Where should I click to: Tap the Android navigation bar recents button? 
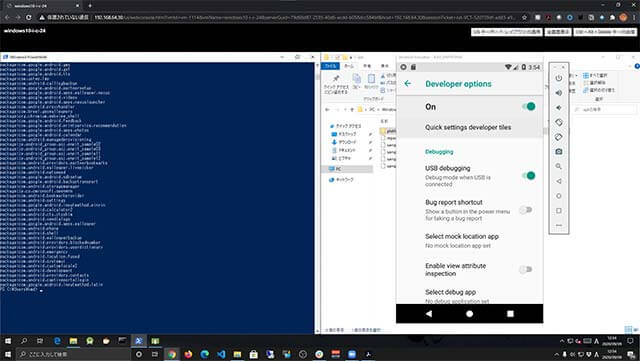[510, 314]
